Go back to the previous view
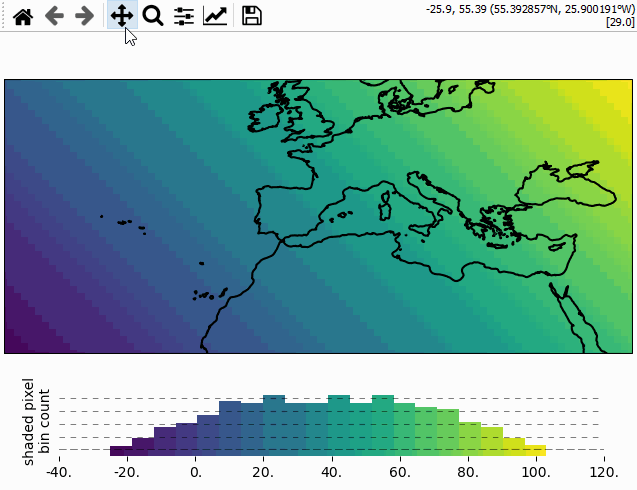 [x=54, y=16]
